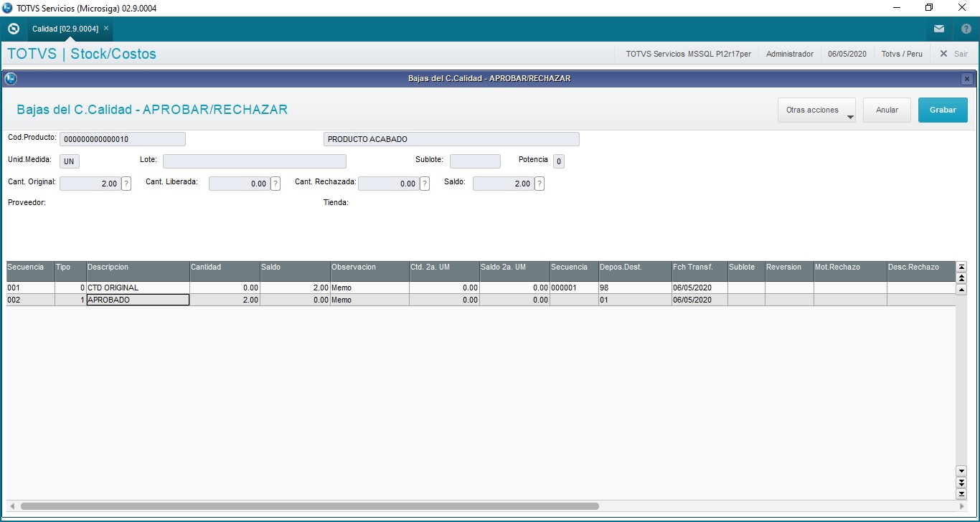Expand the Otras acciones dropdown

pyautogui.click(x=816, y=110)
